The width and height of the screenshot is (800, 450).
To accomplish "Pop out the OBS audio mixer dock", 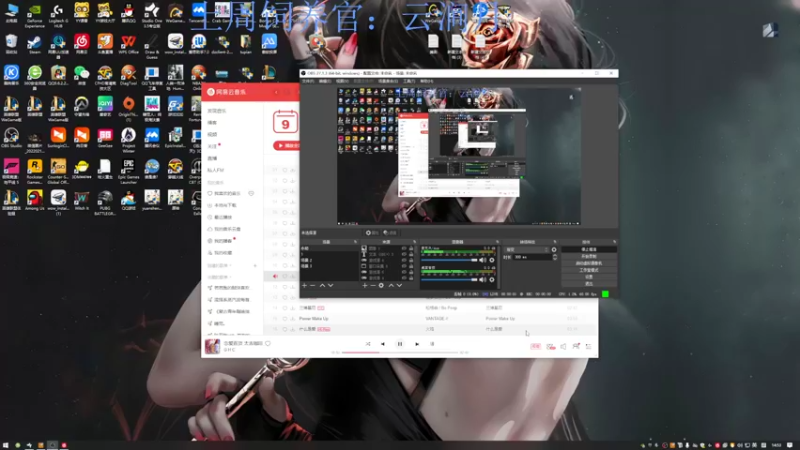I will coord(497,242).
